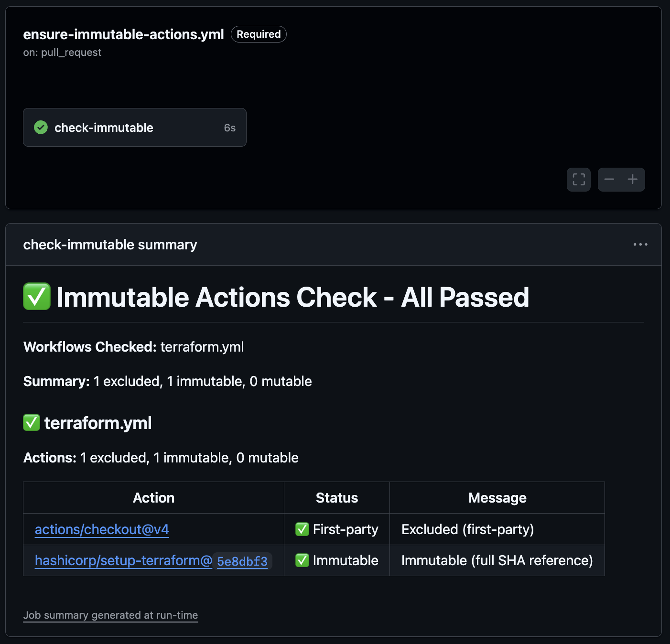The image size is (670, 644).
Task: Click the ensure-immutable-actions.yml workflow title
Action: click(x=123, y=34)
